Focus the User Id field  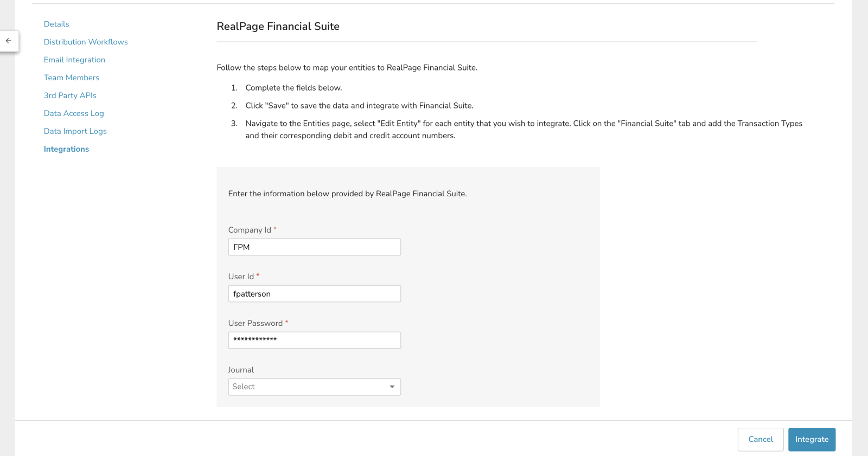coord(314,294)
